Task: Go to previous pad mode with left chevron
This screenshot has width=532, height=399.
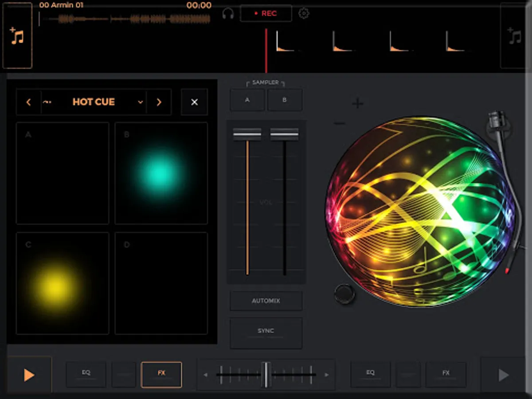Action: [x=28, y=102]
